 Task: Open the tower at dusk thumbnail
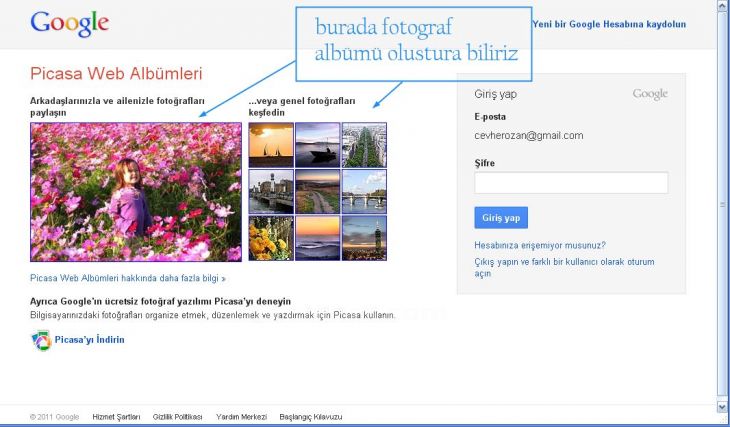coord(364,238)
